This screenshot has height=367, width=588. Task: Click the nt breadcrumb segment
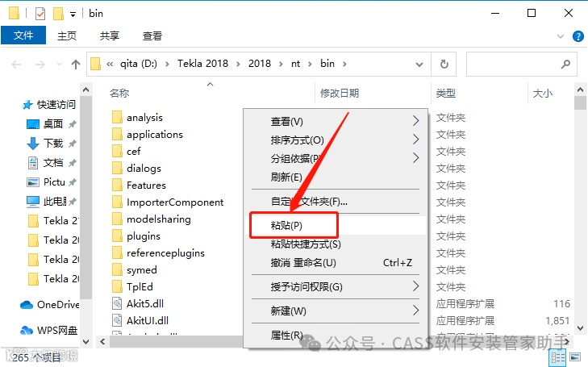[x=295, y=64]
